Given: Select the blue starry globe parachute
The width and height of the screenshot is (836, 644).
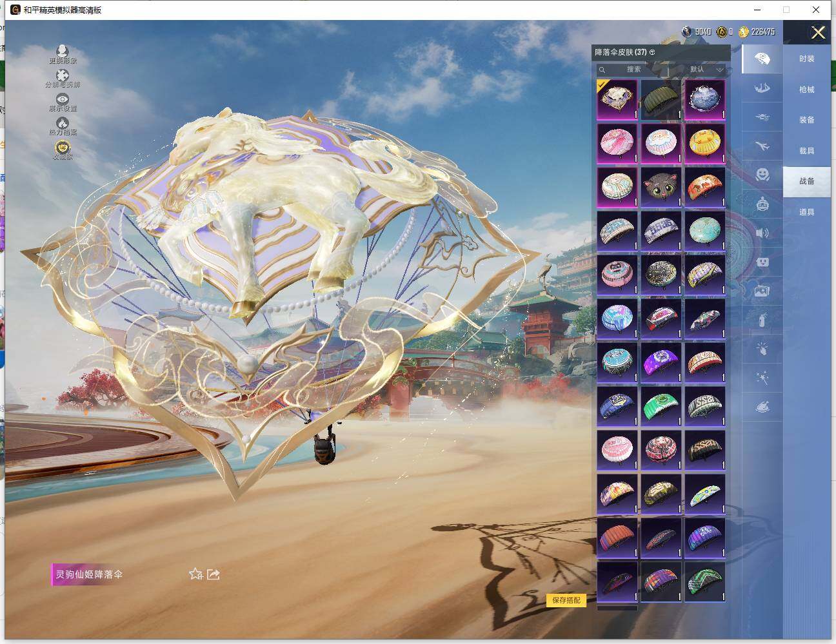Looking at the screenshot, I should coord(705,99).
